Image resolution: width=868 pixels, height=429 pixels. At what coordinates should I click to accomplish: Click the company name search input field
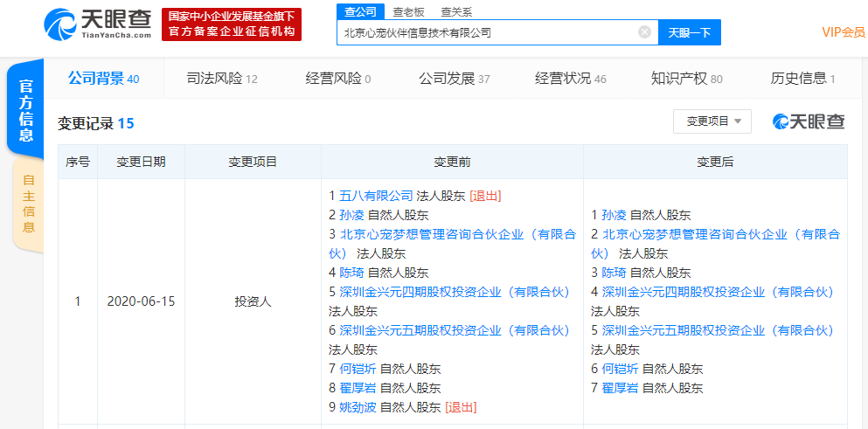coord(485,32)
